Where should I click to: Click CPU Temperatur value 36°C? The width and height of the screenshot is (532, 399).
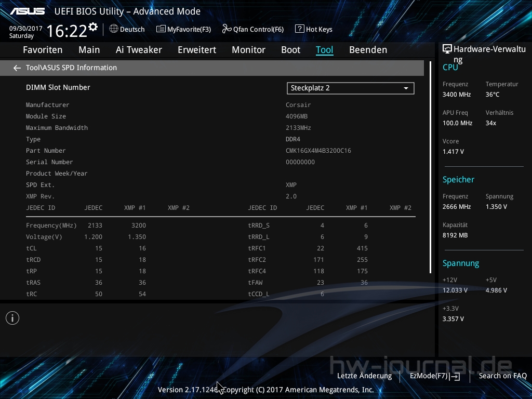(x=493, y=95)
